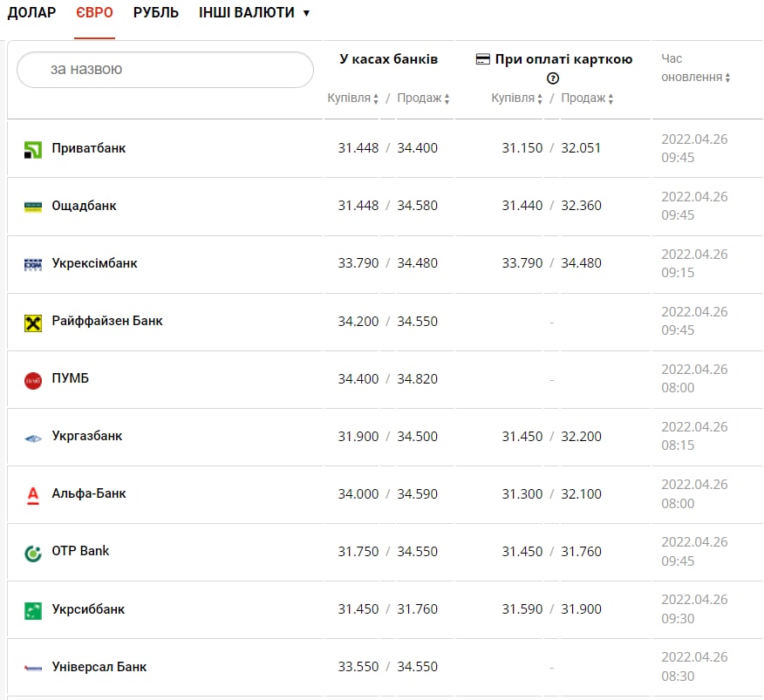Image resolution: width=764 pixels, height=700 pixels.
Task: Click the Raiffeisen Bank yellow logo
Action: (x=33, y=323)
